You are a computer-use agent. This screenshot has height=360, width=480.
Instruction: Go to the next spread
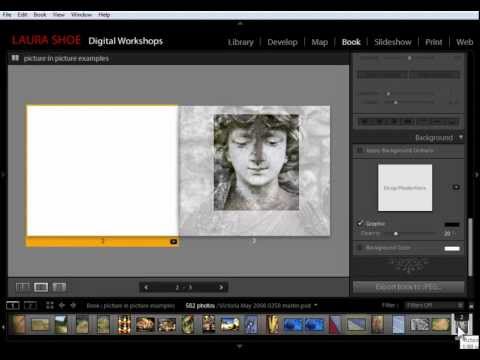221,287
